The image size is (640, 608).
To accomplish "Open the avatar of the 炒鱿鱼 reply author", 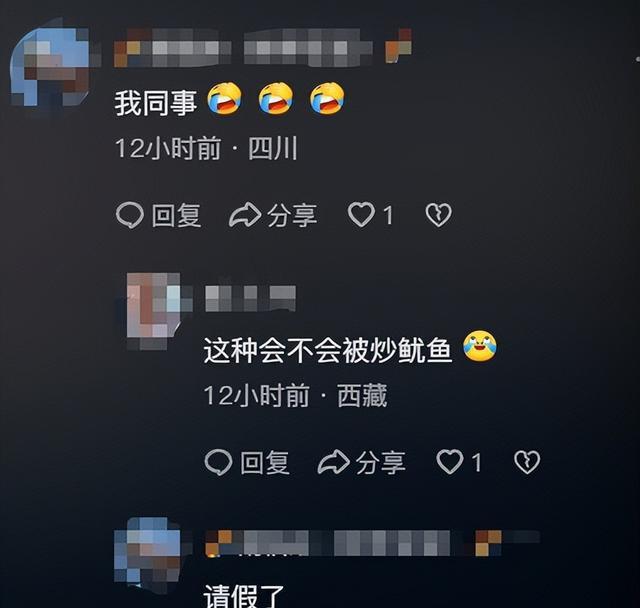I will click(x=153, y=311).
